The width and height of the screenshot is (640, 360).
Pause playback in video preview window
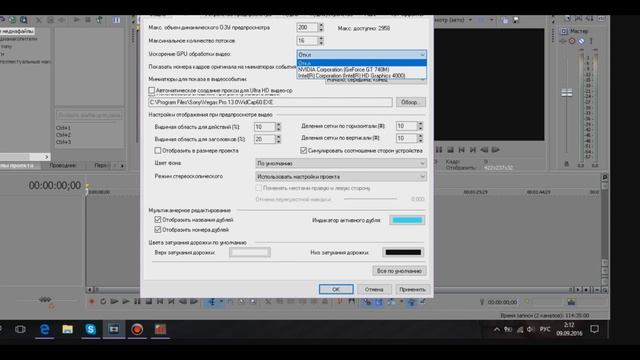click(x=439, y=150)
